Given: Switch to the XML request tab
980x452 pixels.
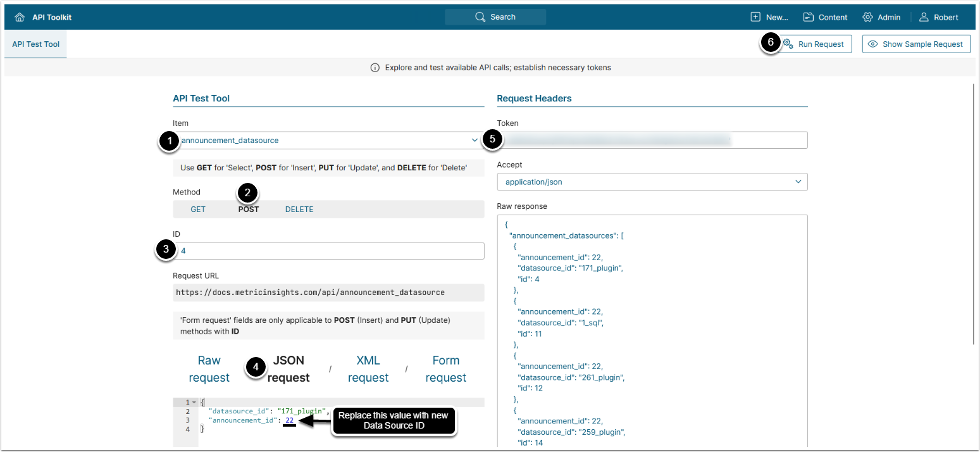Looking at the screenshot, I should tap(368, 369).
